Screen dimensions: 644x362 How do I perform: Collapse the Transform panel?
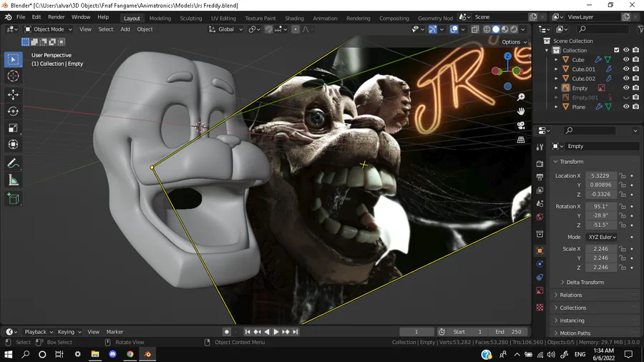coord(571,162)
